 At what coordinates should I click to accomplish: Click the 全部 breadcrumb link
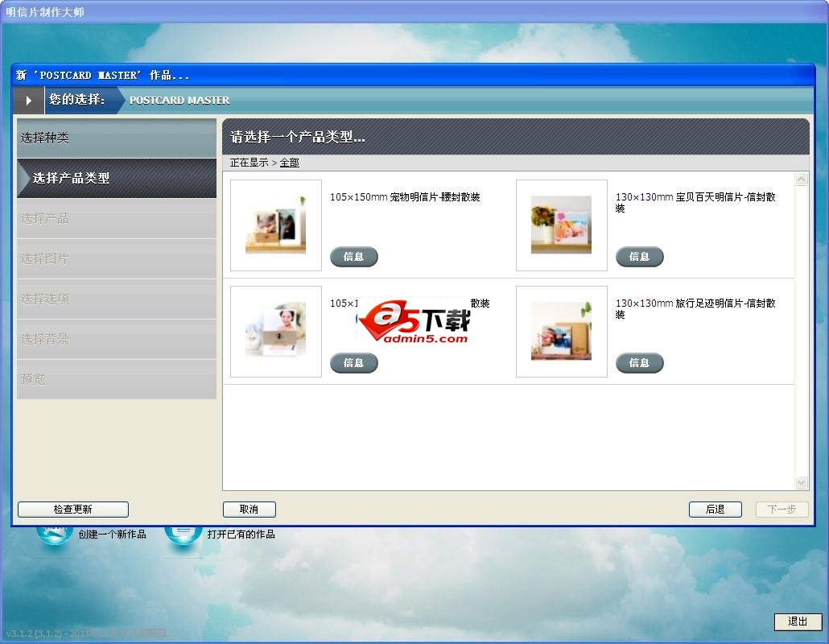pyautogui.click(x=289, y=163)
